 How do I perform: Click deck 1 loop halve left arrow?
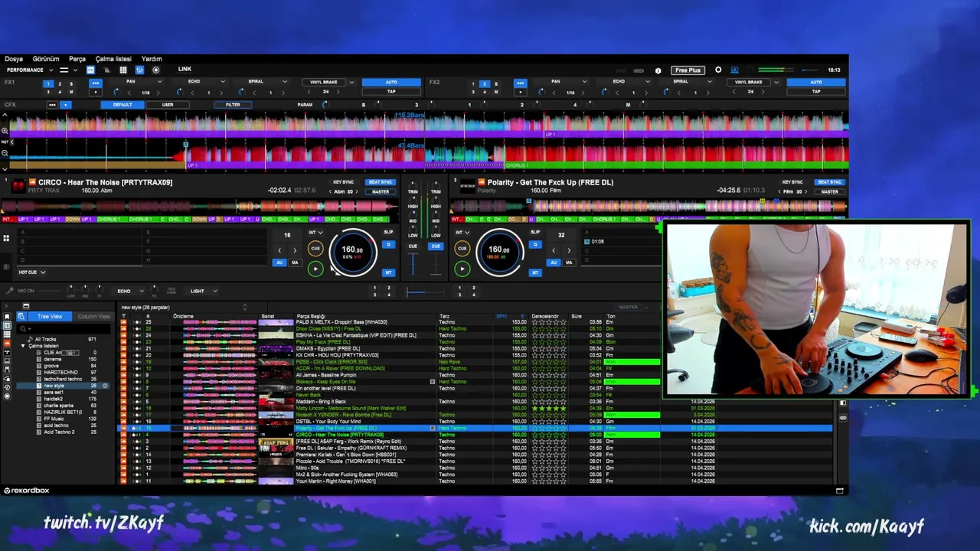pyautogui.click(x=279, y=250)
